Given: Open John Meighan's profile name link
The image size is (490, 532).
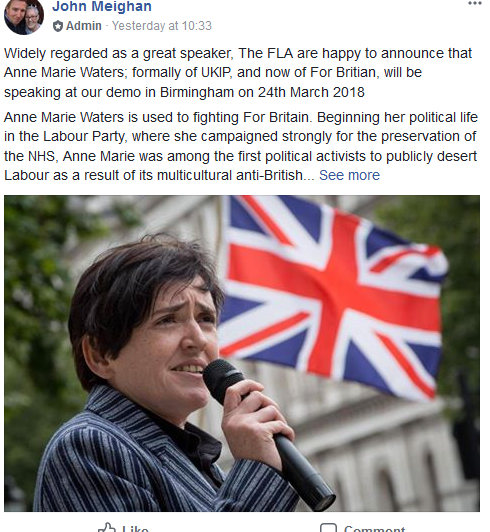Looking at the screenshot, I should (102, 6).
